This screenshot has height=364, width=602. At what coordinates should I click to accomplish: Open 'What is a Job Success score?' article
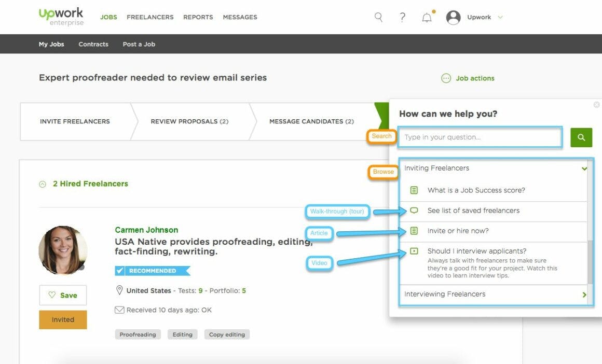coord(476,190)
